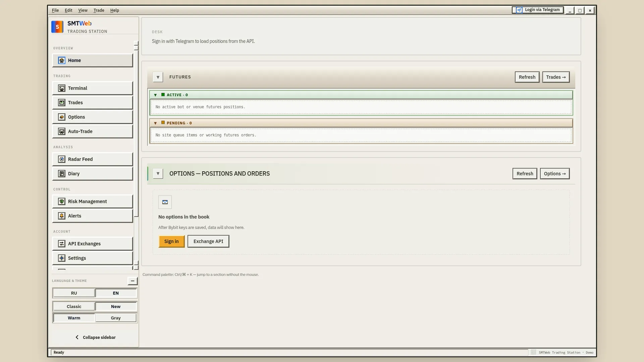The width and height of the screenshot is (644, 362).
Task: Click the sidebar scrollbar up arrow
Action: 136,44
